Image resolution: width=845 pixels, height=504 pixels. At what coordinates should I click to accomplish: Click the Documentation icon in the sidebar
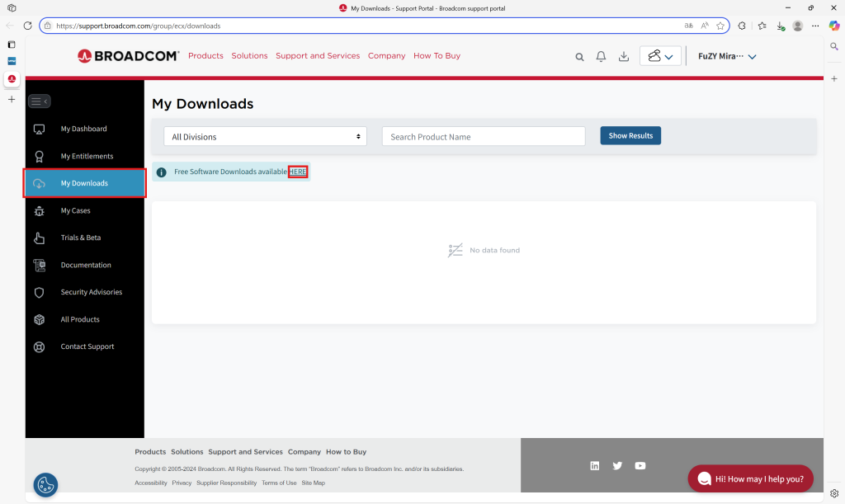[40, 265]
